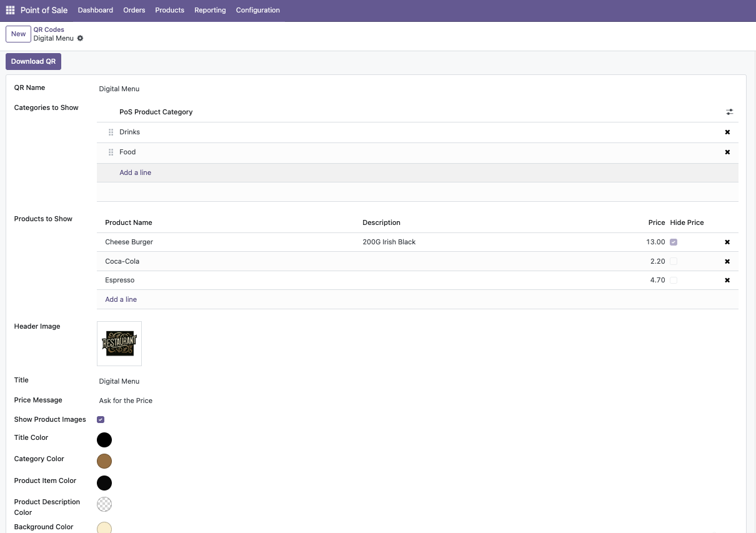756x533 pixels.
Task: Follow the QR Codes breadcrumb link
Action: [x=49, y=29]
